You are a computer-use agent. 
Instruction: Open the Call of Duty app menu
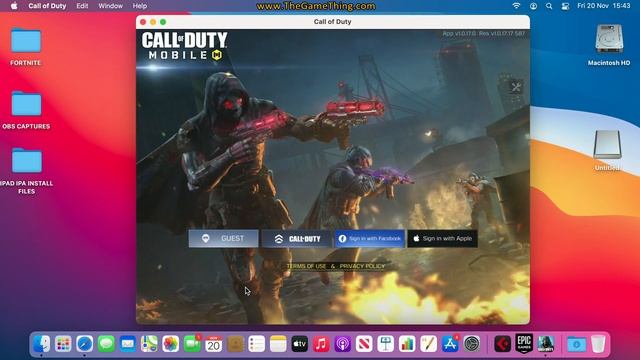click(47, 6)
